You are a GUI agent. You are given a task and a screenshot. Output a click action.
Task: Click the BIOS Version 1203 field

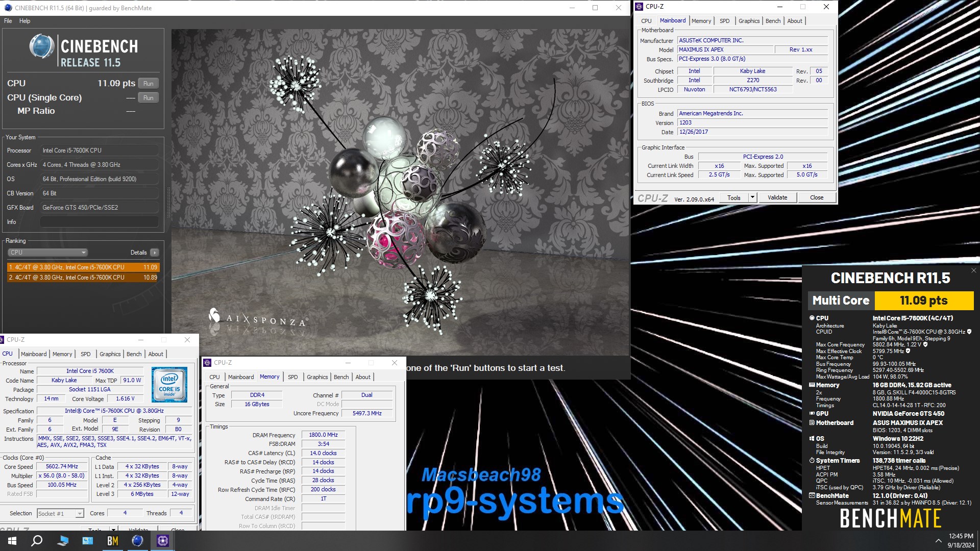click(752, 122)
